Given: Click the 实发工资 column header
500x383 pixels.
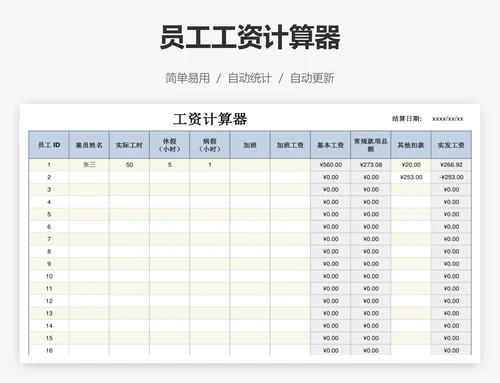Looking at the screenshot, I should 451,145.
